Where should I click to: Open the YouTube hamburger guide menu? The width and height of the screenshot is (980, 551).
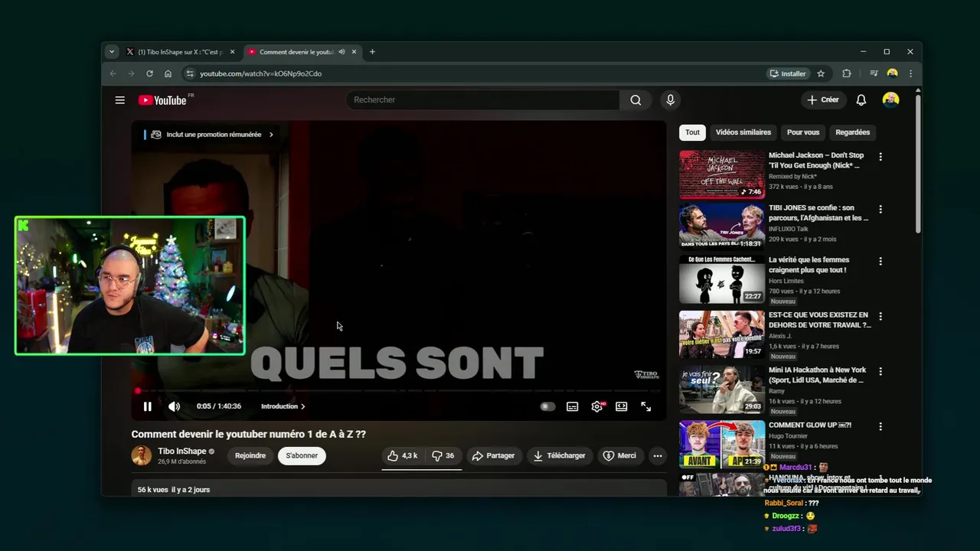pos(119,100)
